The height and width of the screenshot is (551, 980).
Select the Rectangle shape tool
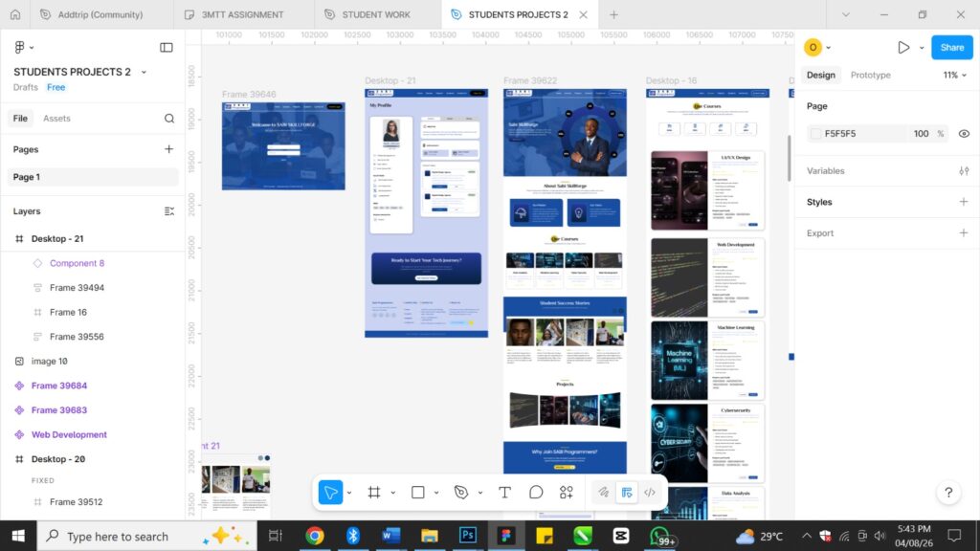(418, 493)
